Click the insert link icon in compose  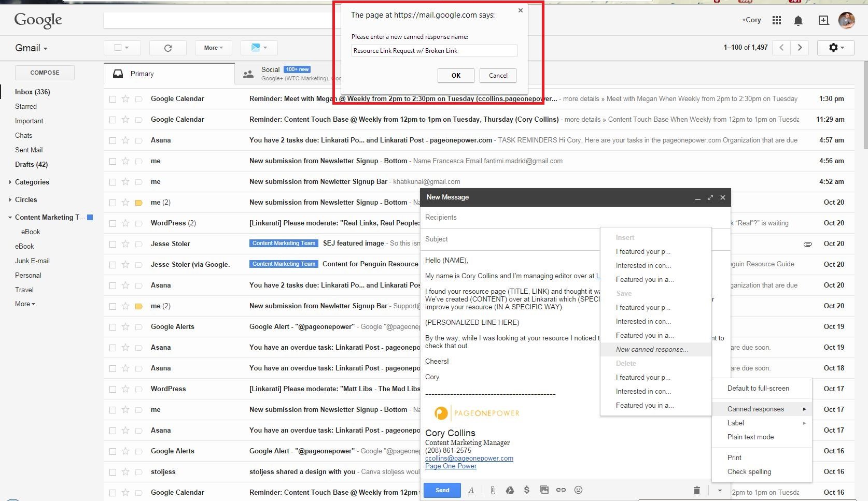point(561,490)
